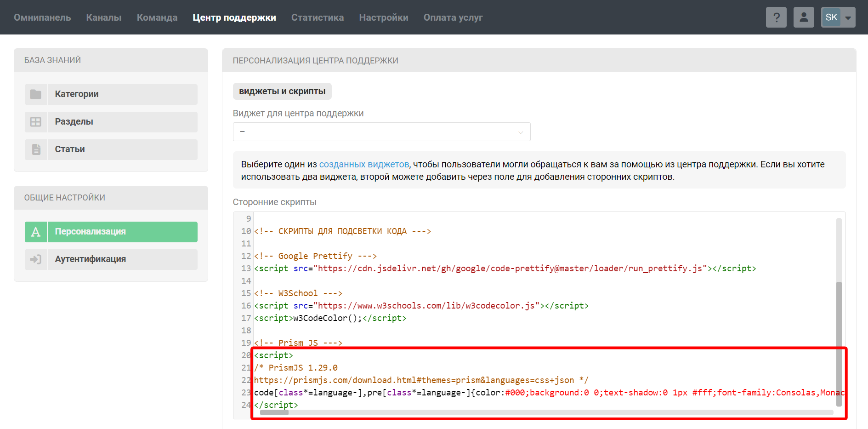Select Центр поддержки in navigation
The width and height of the screenshot is (868, 429).
pos(234,17)
